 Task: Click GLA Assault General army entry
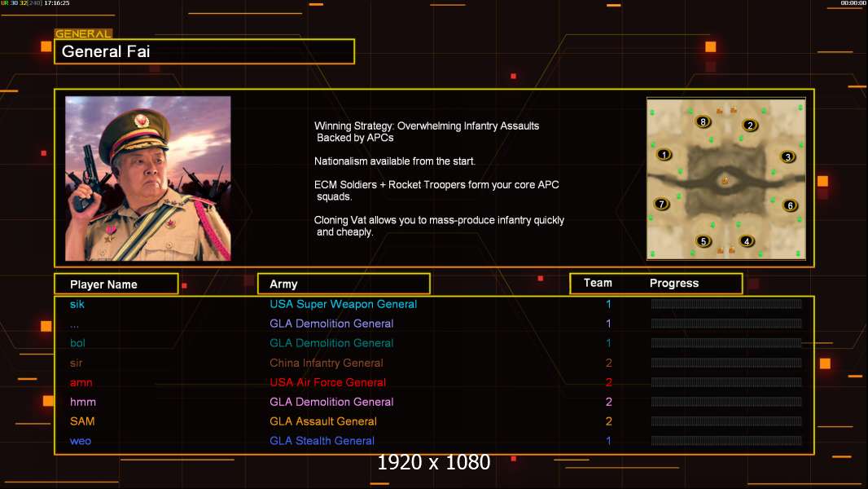tap(323, 421)
